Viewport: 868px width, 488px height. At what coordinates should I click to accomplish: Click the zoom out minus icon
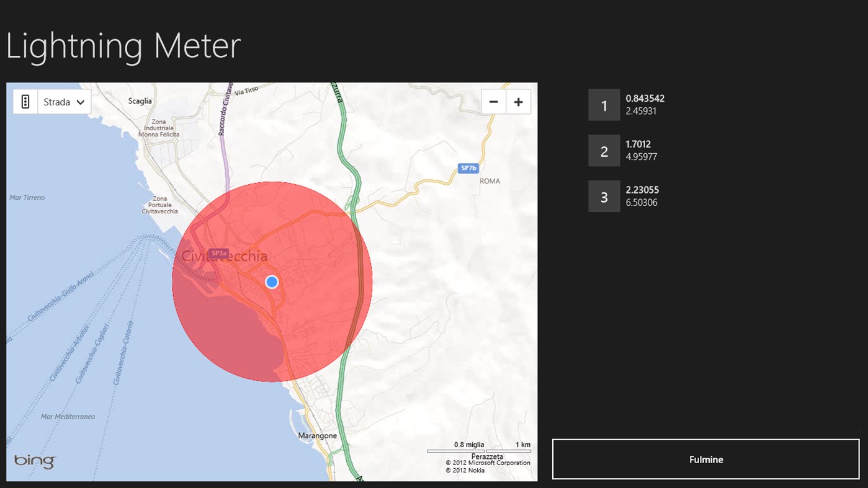493,101
